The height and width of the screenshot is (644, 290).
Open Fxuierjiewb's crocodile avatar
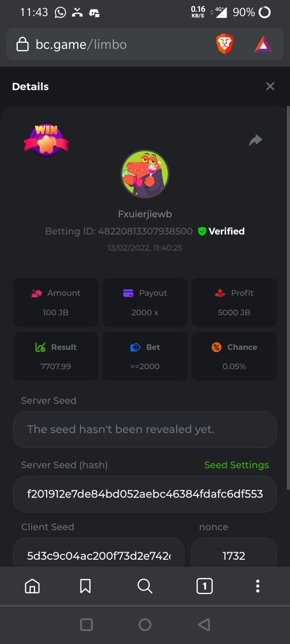(145, 174)
